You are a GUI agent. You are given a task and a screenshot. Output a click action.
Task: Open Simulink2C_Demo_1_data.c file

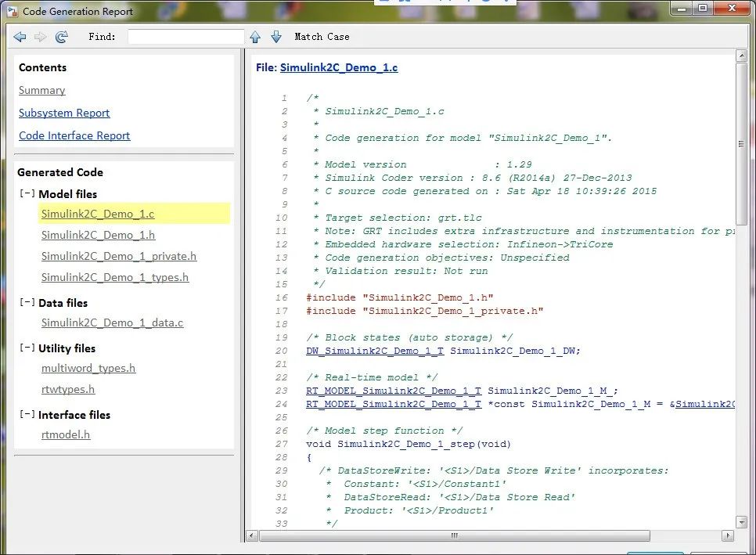coord(113,323)
